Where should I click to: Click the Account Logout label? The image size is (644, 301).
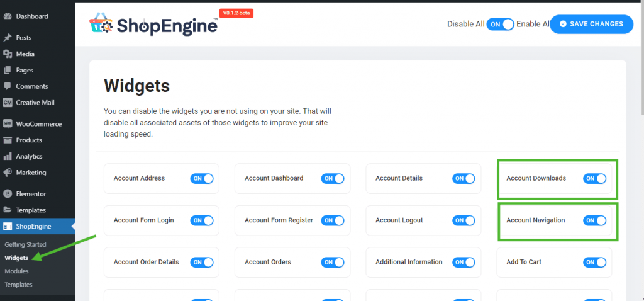click(x=399, y=220)
